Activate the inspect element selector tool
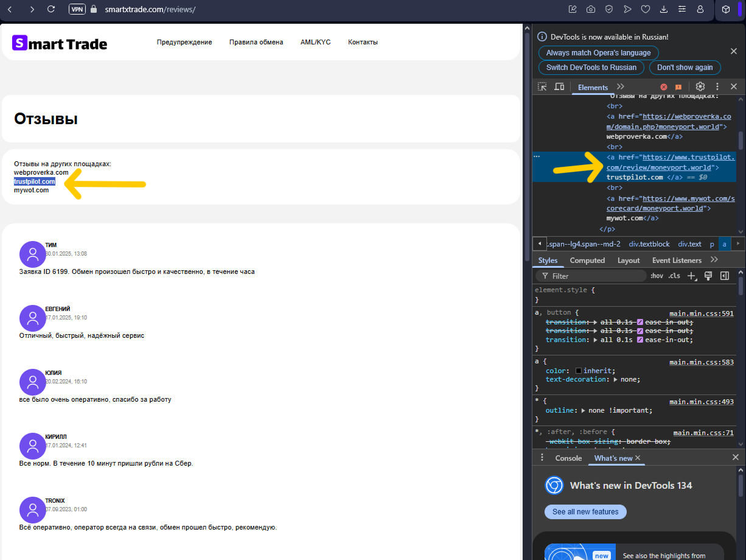The width and height of the screenshot is (746, 560). (542, 87)
